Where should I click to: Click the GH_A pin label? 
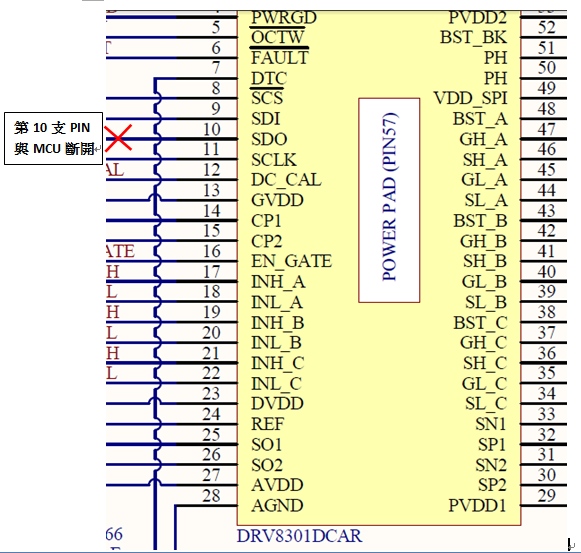484,139
